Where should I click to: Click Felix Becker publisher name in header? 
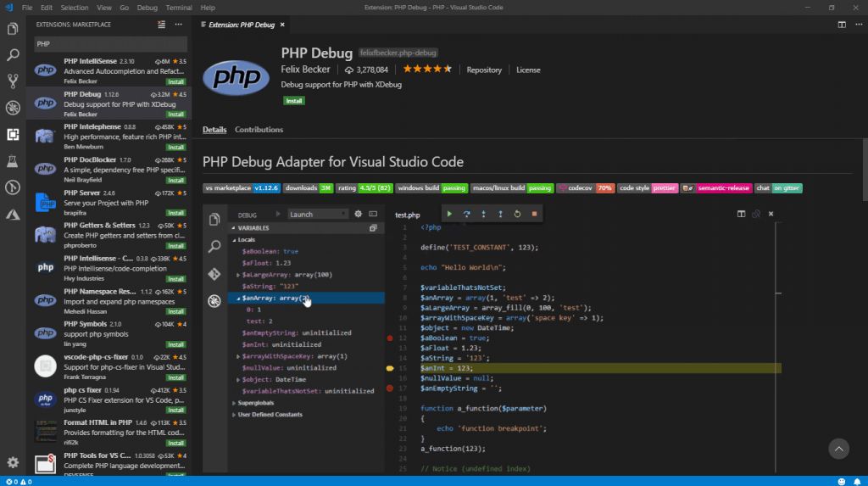(305, 70)
